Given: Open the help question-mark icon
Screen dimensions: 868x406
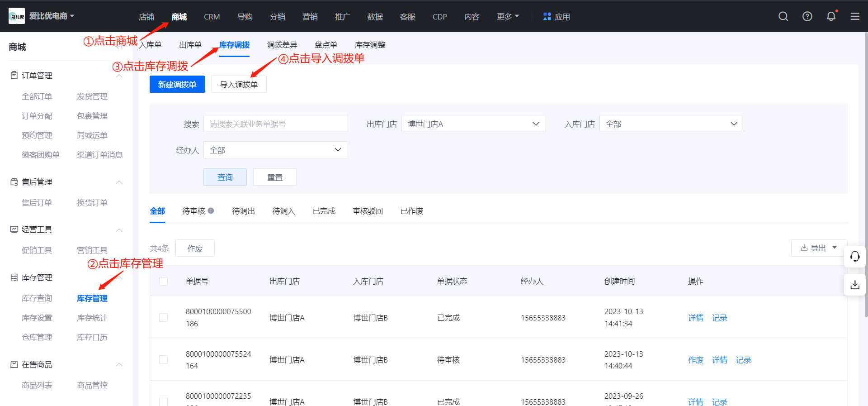Looking at the screenshot, I should (x=807, y=16).
